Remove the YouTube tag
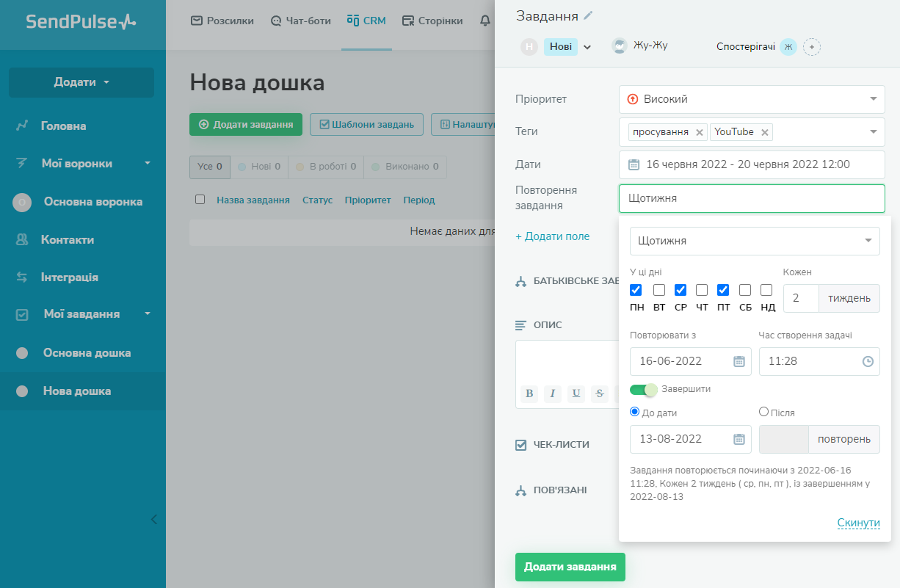The height and width of the screenshot is (588, 900). 765,132
